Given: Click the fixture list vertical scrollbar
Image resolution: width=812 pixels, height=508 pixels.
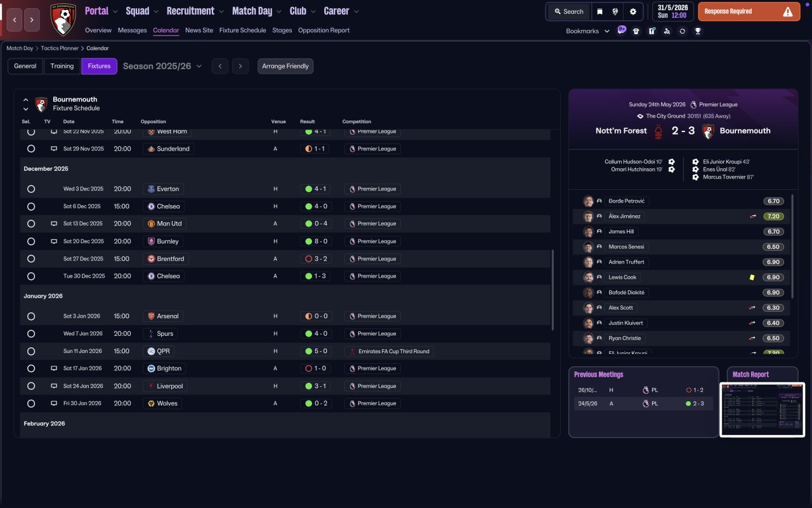Looking at the screenshot, I should (553, 289).
